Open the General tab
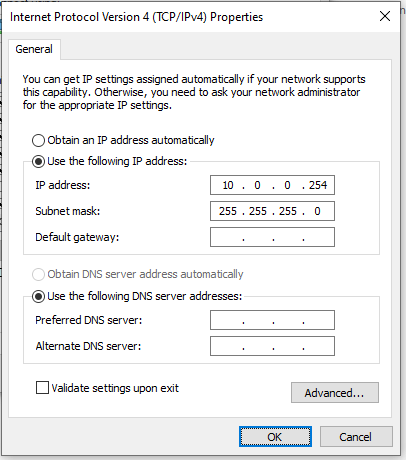 (x=34, y=49)
